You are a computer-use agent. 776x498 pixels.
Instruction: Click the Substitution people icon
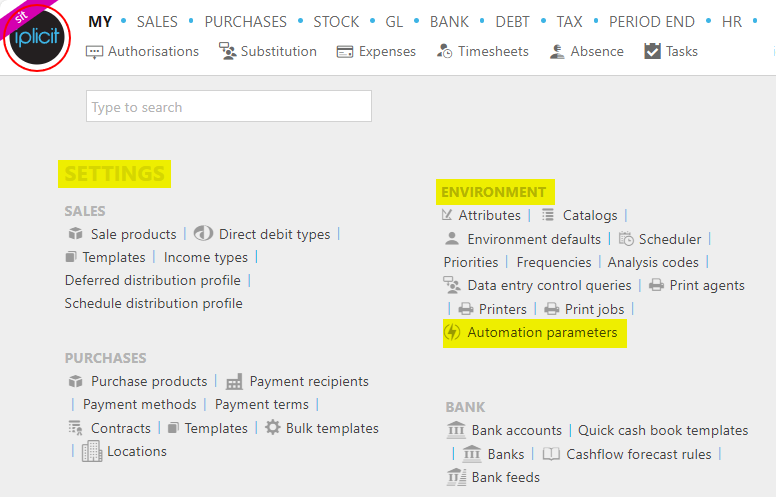point(227,51)
